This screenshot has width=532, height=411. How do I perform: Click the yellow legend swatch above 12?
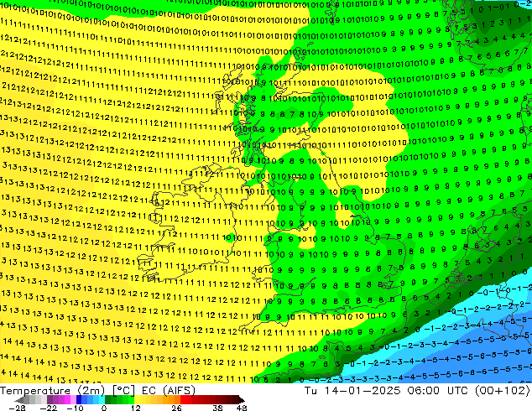[x=137, y=400]
